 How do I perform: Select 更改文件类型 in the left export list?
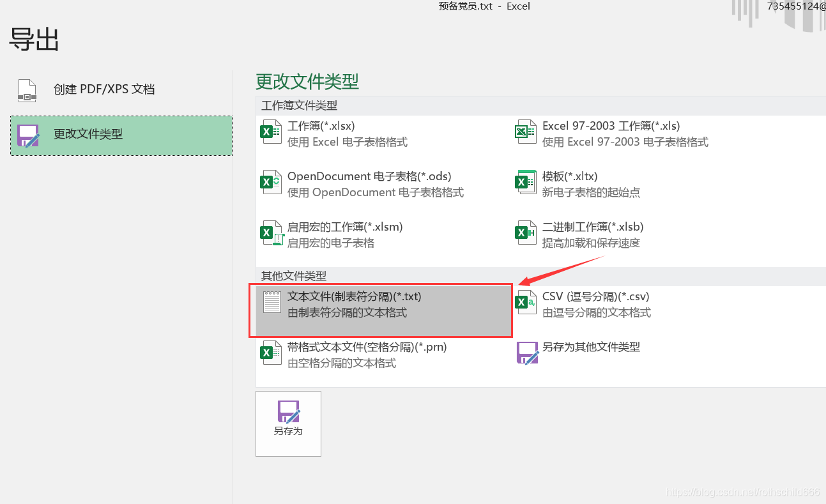[x=121, y=135]
